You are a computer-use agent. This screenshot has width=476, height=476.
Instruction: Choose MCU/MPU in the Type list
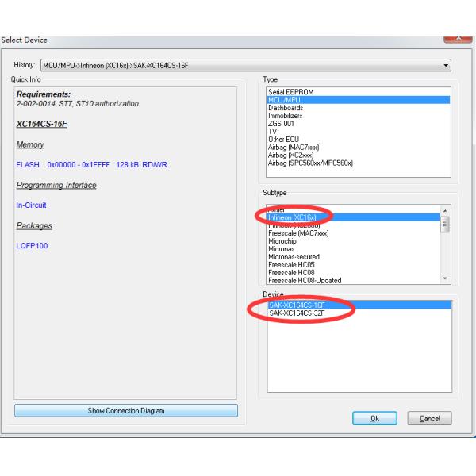pyautogui.click(x=286, y=100)
